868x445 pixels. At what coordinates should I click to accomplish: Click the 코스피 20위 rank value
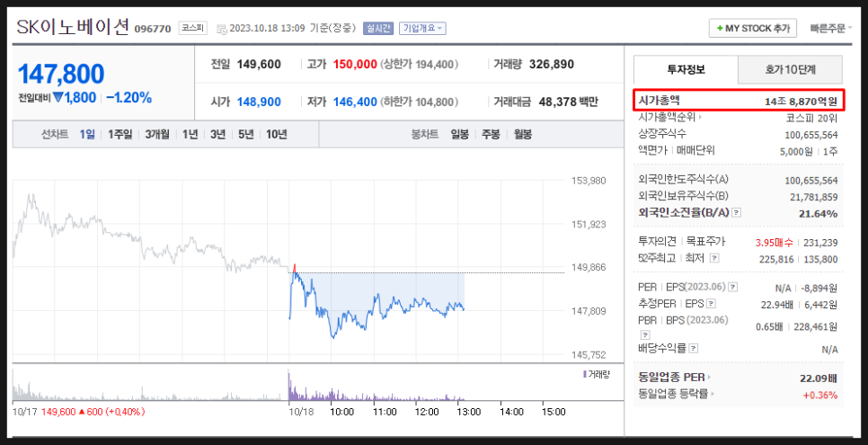[x=811, y=118]
